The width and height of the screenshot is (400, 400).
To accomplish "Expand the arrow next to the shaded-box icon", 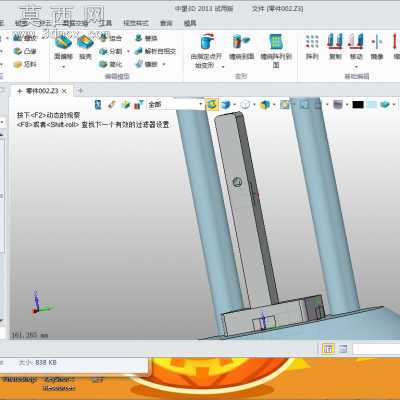I will click(x=234, y=105).
